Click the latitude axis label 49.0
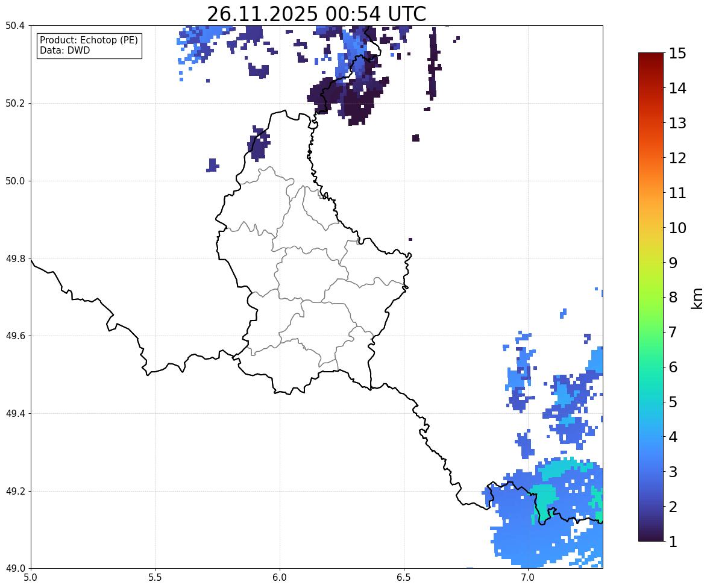Viewport: 710px width, 588px height. coord(15,569)
